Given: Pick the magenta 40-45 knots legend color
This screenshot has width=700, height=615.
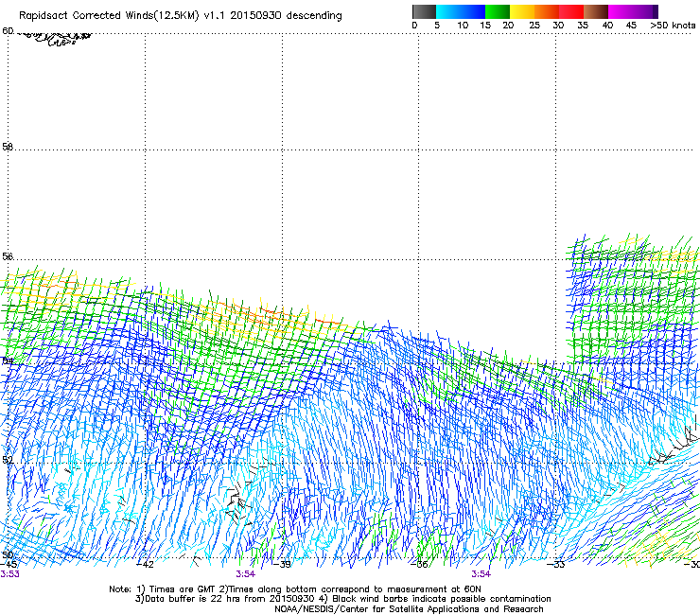Looking at the screenshot, I should [621, 11].
